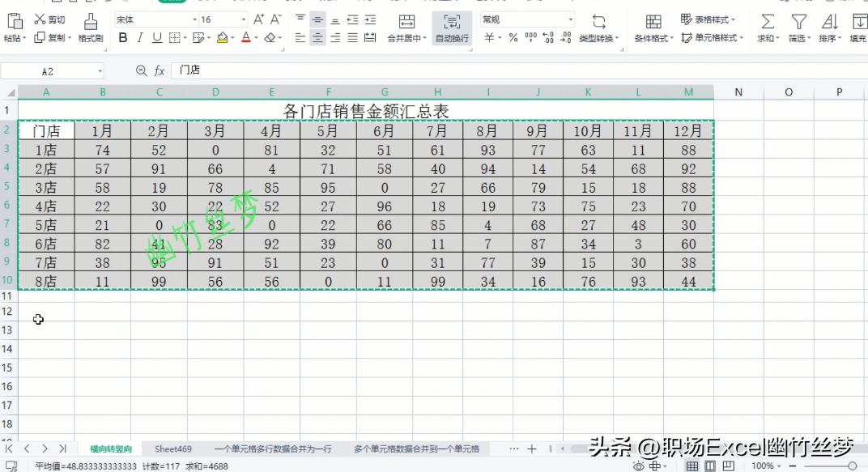The width and height of the screenshot is (868, 472).
Task: Apply percent style format
Action: 513,37
